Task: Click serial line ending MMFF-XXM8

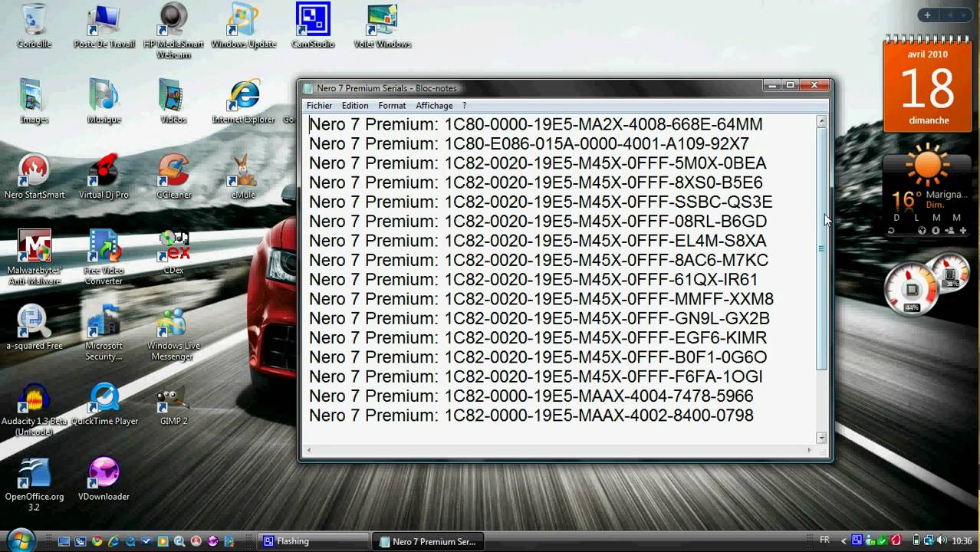Action: point(541,299)
